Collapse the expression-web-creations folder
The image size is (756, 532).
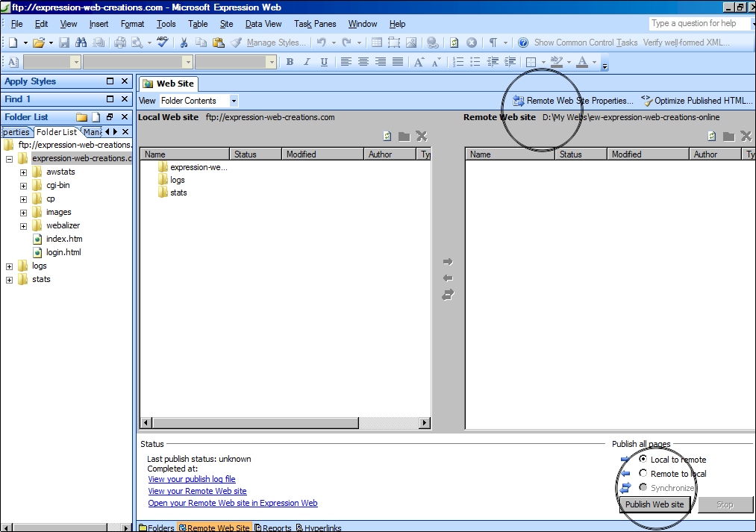tap(9, 158)
